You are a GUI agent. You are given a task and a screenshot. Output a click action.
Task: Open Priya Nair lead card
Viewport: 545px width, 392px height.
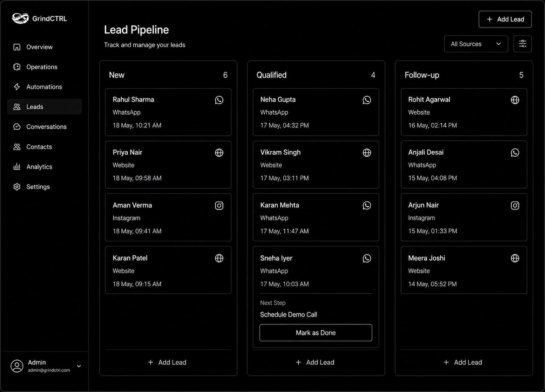point(168,165)
